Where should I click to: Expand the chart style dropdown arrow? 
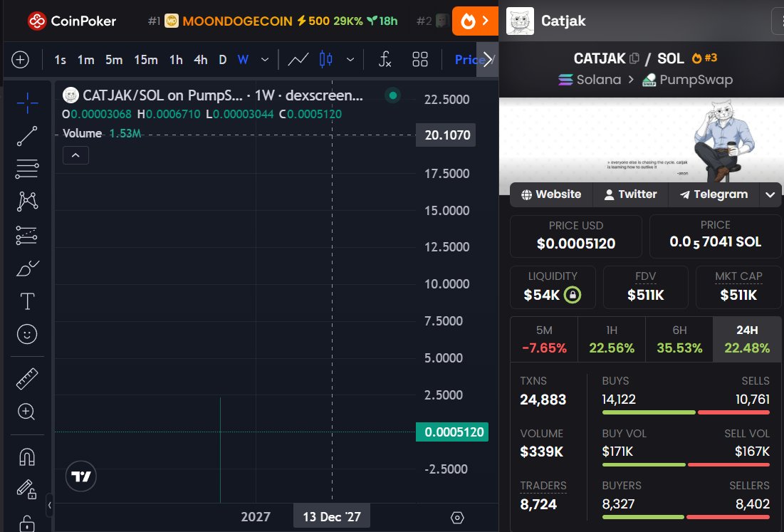[350, 60]
